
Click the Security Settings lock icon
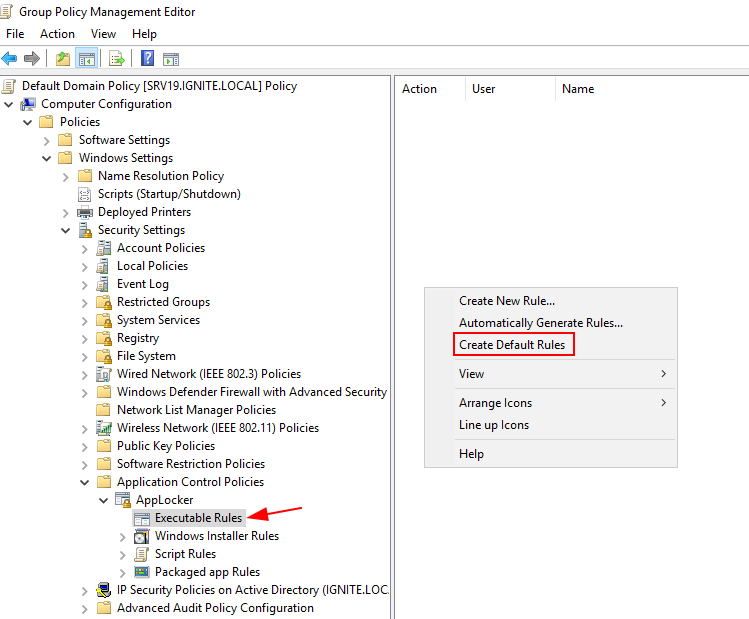point(85,230)
